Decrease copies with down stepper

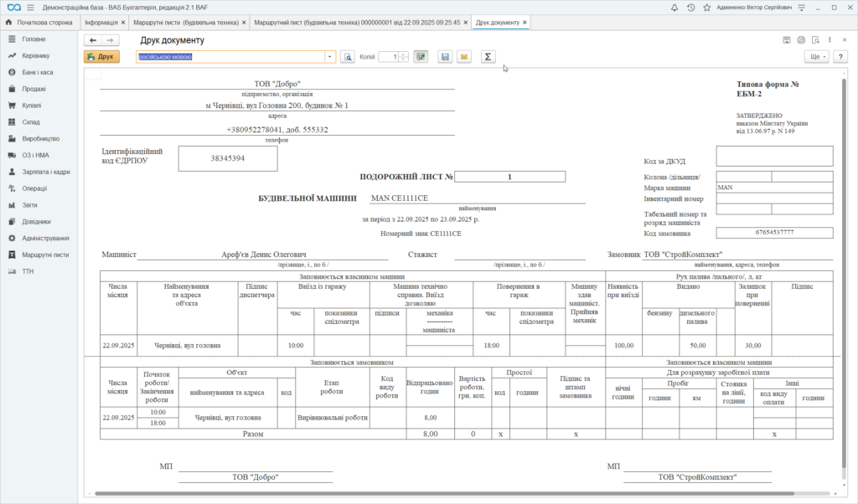(403, 59)
